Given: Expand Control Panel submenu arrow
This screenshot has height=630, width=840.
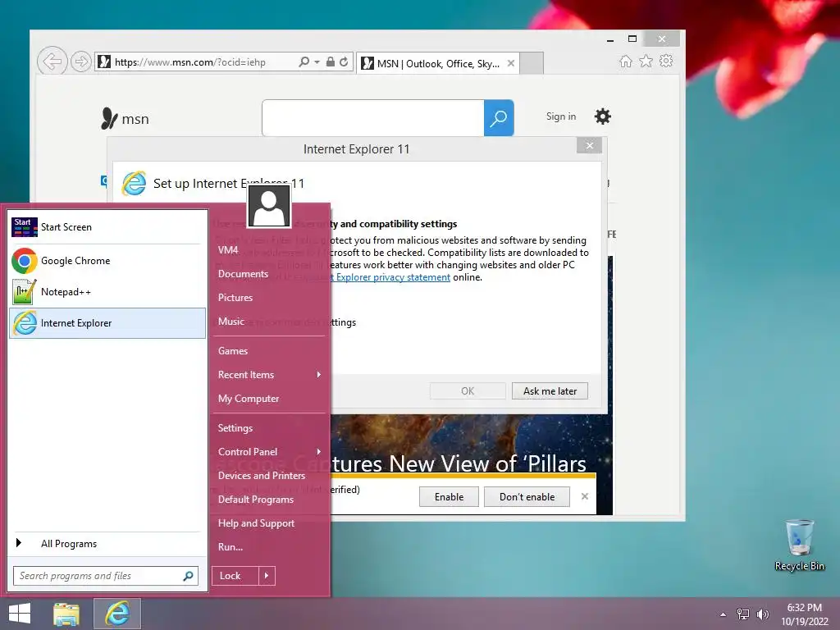Looking at the screenshot, I should (319, 452).
